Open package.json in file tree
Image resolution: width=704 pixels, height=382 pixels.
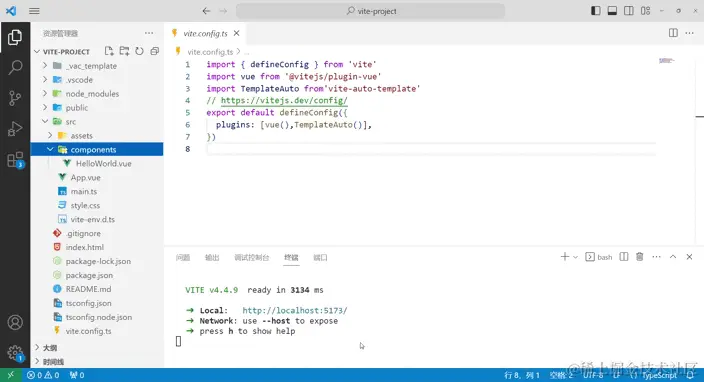tap(89, 275)
